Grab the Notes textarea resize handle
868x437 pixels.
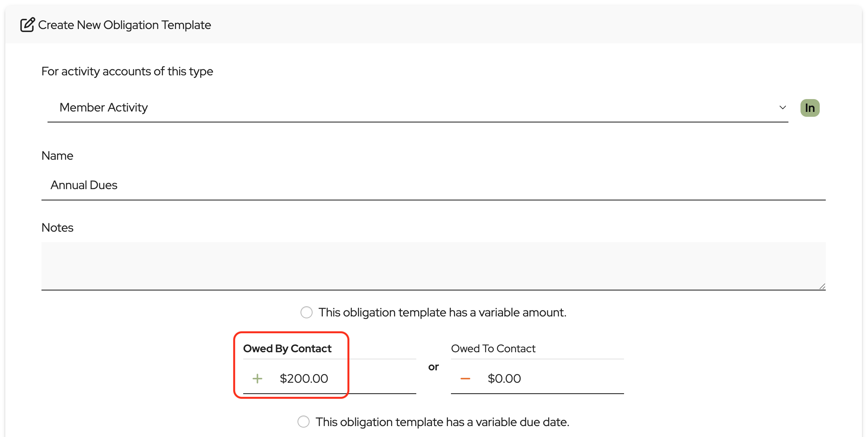(822, 287)
